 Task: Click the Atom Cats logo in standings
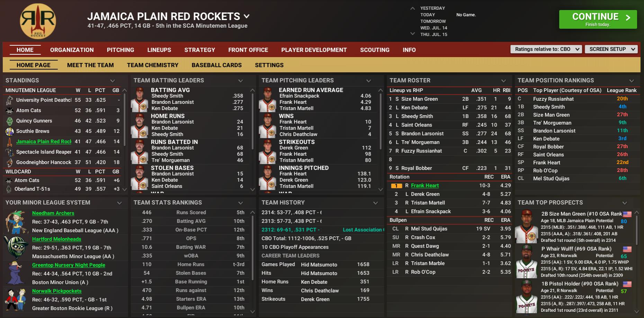10,110
